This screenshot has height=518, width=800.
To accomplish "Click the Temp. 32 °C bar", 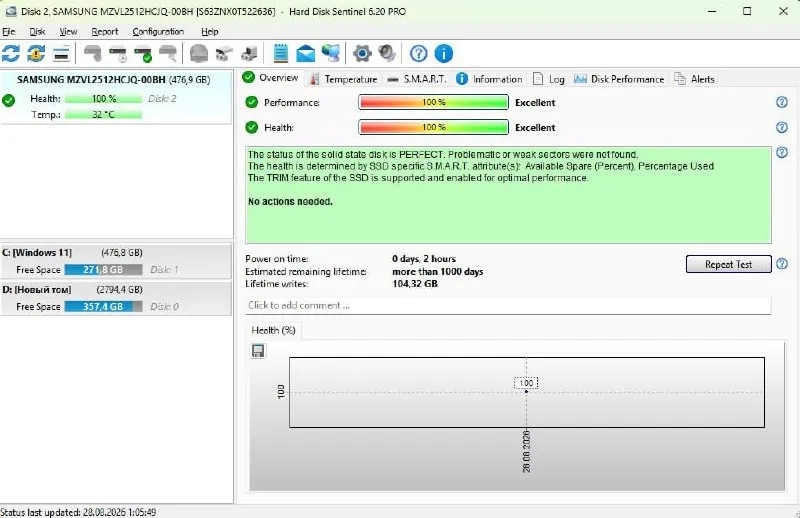I will pos(104,114).
